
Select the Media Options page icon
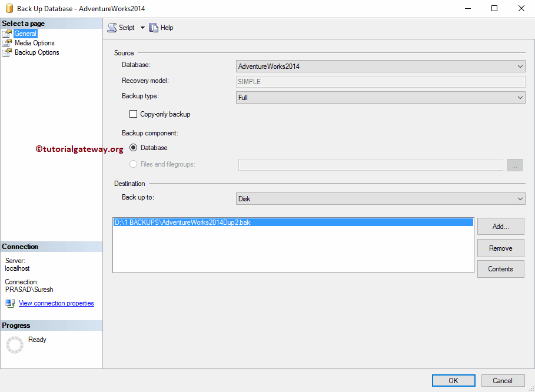pos(7,43)
